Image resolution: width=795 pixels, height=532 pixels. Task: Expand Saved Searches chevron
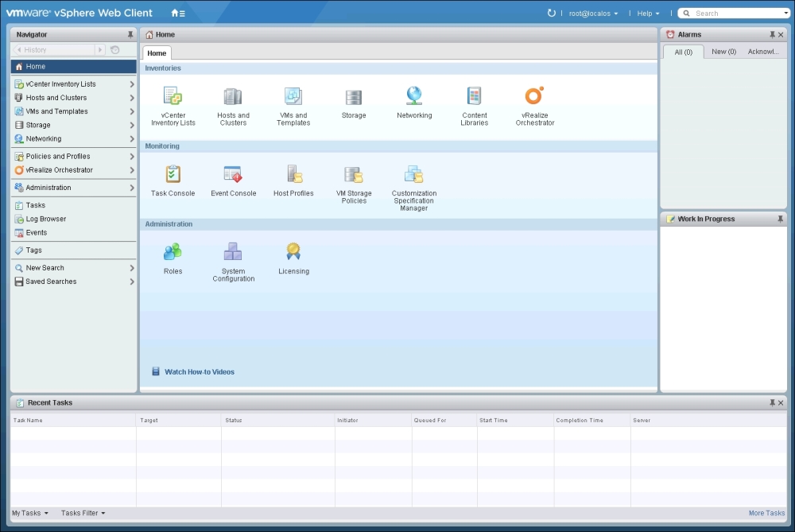132,282
